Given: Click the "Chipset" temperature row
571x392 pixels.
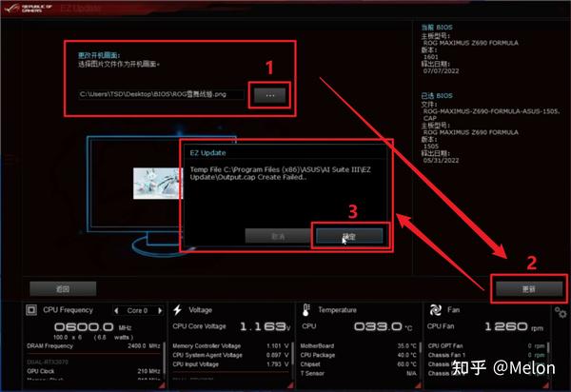Looking at the screenshot, I should (x=359, y=364).
